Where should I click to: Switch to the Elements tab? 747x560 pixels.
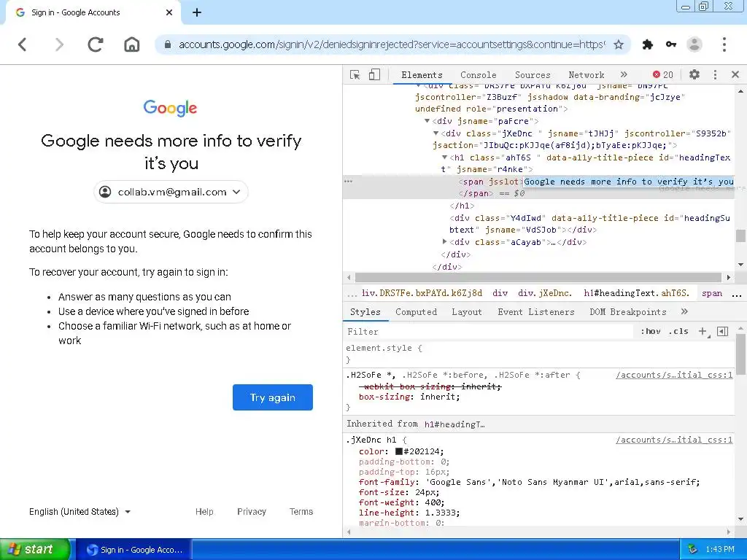click(422, 75)
